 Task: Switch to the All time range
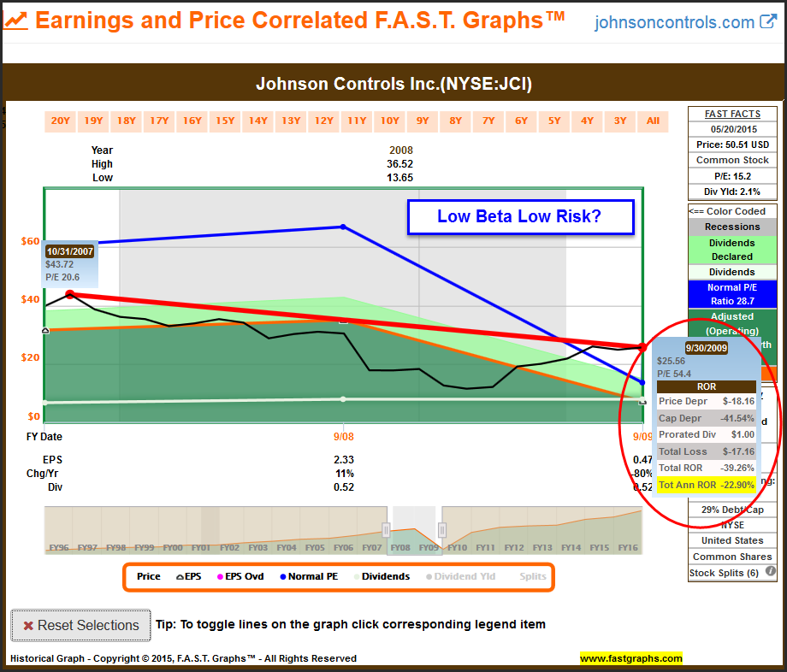[653, 121]
